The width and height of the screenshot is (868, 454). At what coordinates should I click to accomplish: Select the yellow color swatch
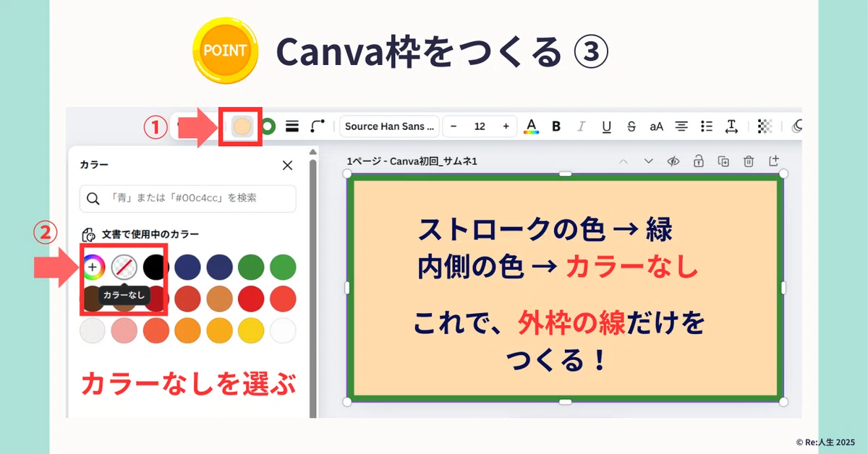coord(251,330)
